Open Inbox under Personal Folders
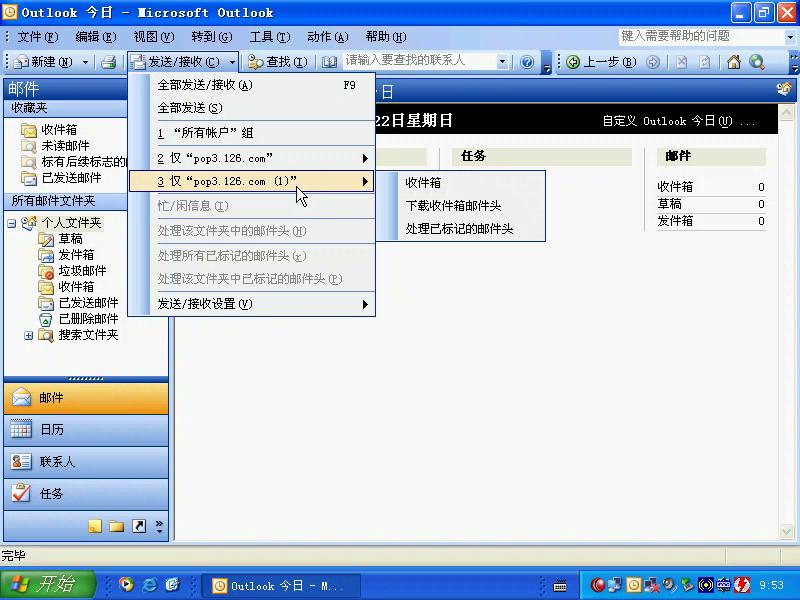Screen dimensions: 800x600 click(66, 287)
